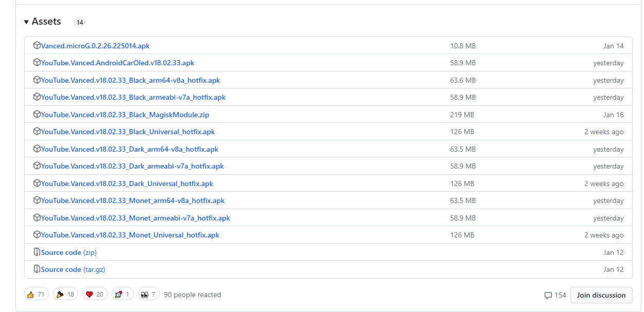
Task: Download the Black_Universal_hotfix apk
Action: pos(128,132)
